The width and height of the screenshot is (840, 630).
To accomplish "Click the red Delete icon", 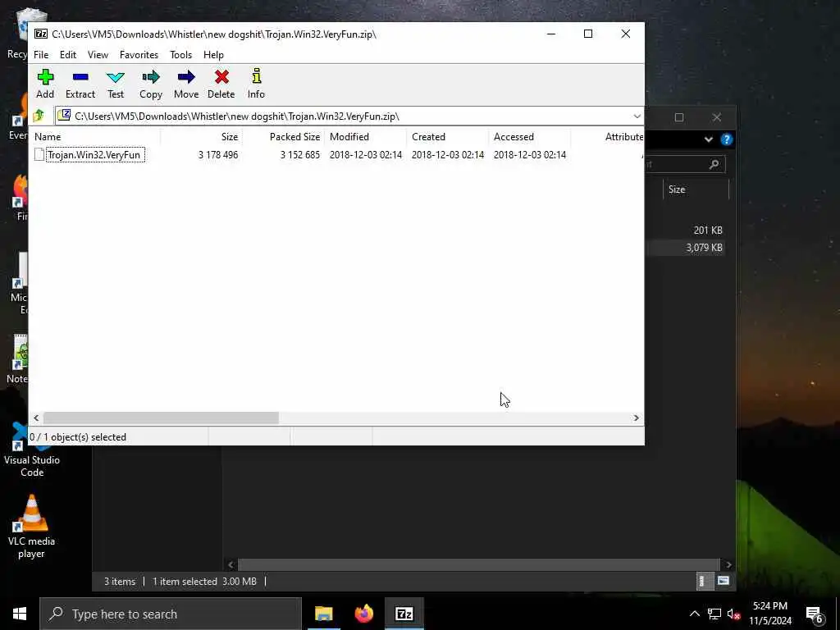I will (x=221, y=77).
